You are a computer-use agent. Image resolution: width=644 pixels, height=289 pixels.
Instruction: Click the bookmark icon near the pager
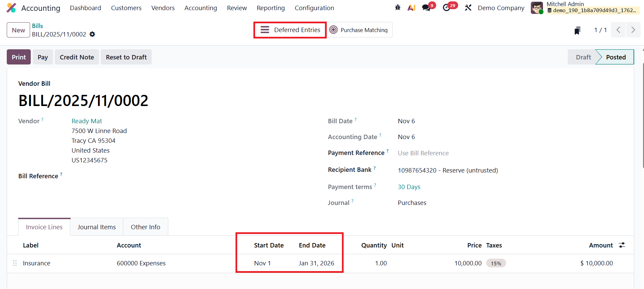(x=577, y=30)
